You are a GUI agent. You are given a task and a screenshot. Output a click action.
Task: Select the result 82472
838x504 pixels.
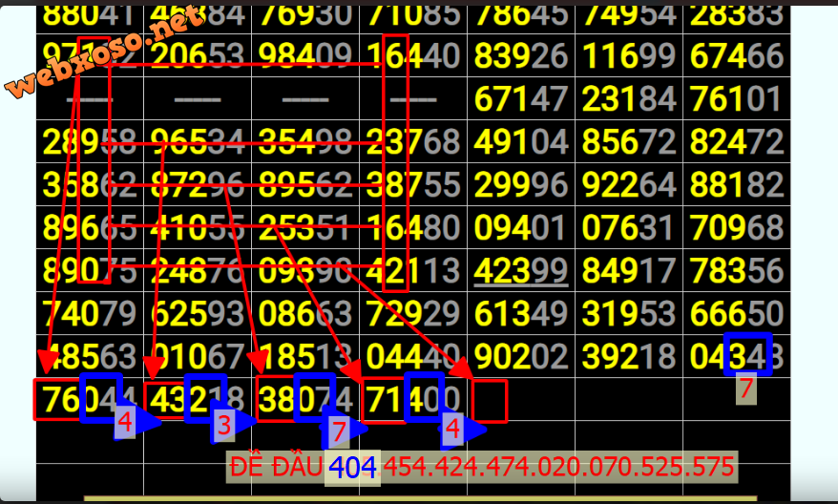pyautogui.click(x=737, y=141)
